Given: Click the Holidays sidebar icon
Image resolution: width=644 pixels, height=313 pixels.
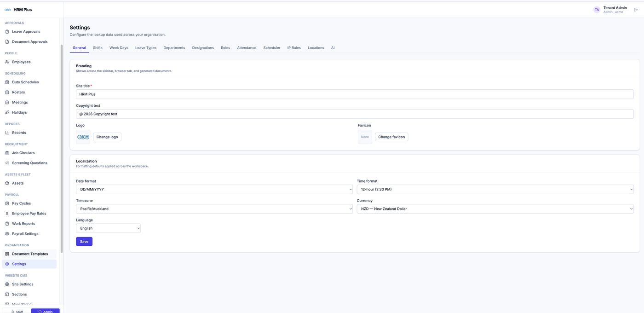Looking at the screenshot, I should (x=7, y=113).
